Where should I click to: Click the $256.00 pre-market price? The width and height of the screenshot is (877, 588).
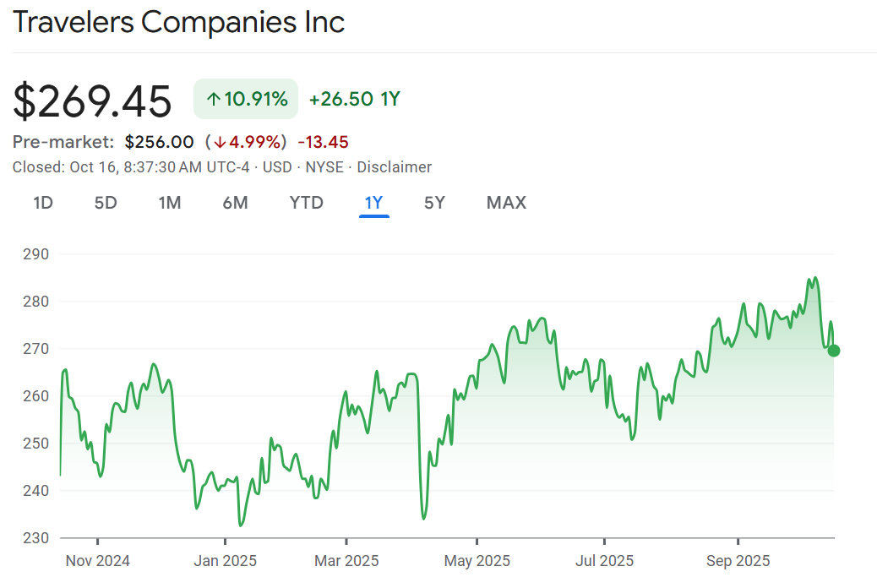pos(159,142)
